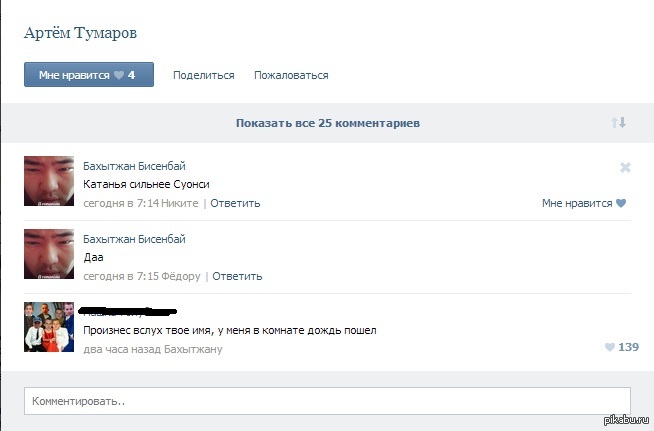The height and width of the screenshot is (431, 654).
Task: Like the comment with 139 hearts
Action: point(621,347)
